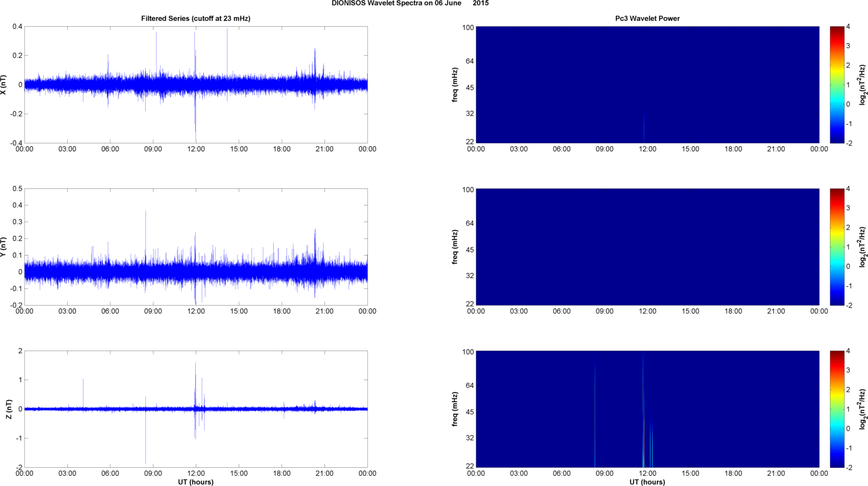Select the 'X (nT)' axis label

pyautogui.click(x=3, y=85)
